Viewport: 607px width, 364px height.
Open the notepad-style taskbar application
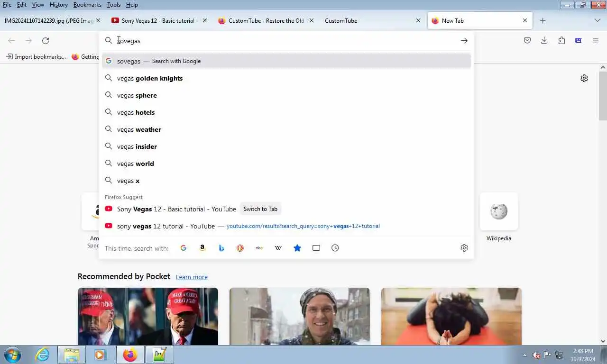pyautogui.click(x=160, y=355)
